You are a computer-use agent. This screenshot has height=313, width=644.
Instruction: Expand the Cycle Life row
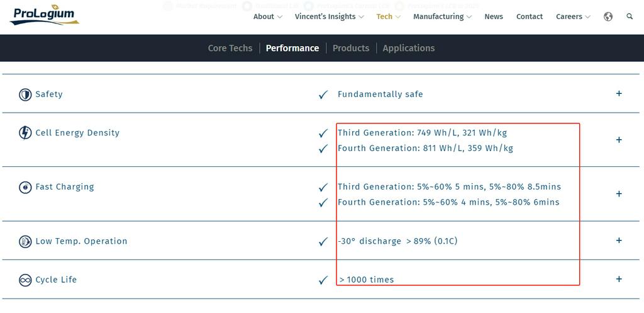coord(619,279)
